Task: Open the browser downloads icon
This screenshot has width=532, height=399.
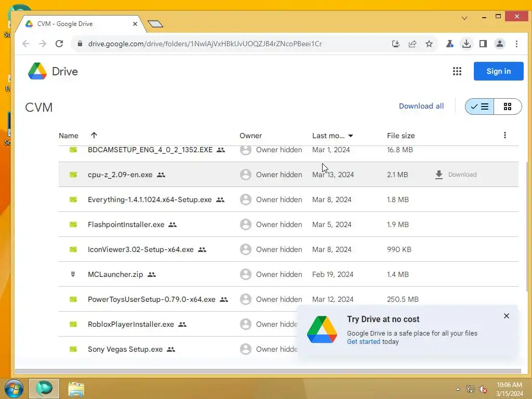Action: (x=467, y=44)
